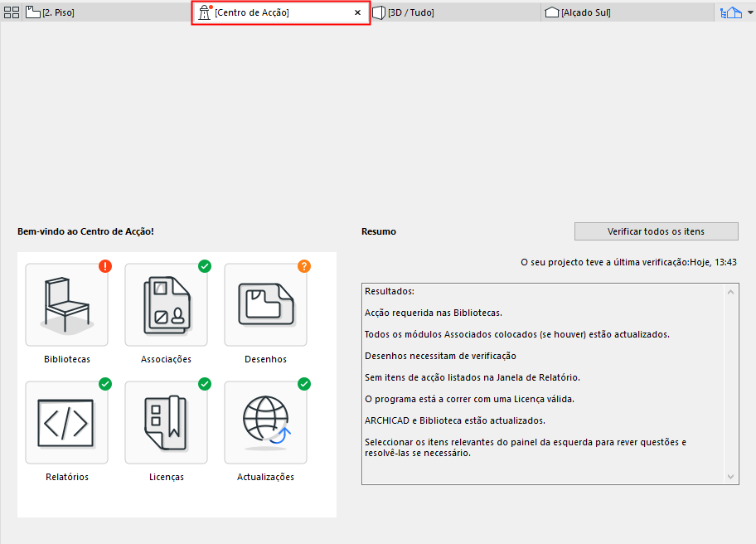The height and width of the screenshot is (544, 756).
Task: Open the Actualizações globe icon
Action: (x=265, y=422)
